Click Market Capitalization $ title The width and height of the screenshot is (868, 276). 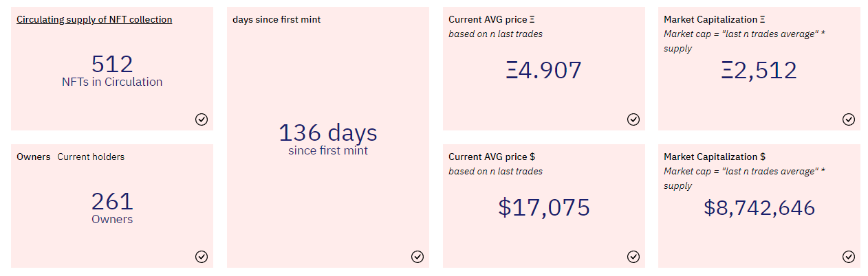click(715, 157)
